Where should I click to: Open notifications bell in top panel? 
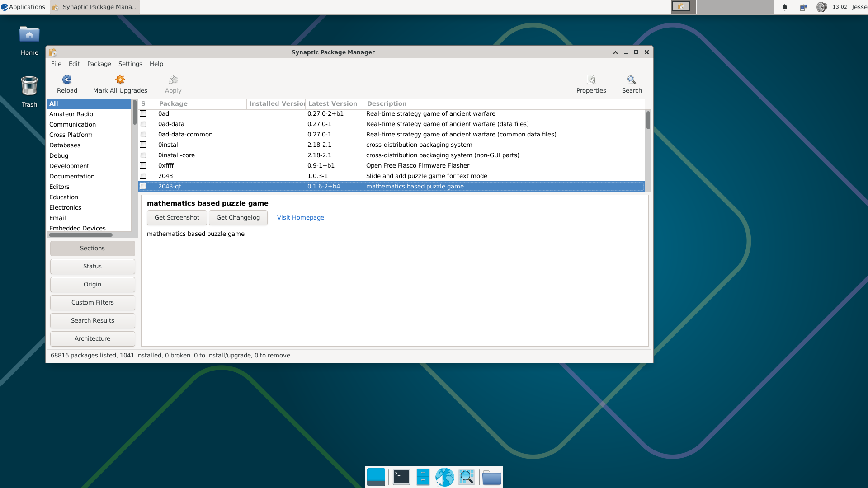[785, 7]
